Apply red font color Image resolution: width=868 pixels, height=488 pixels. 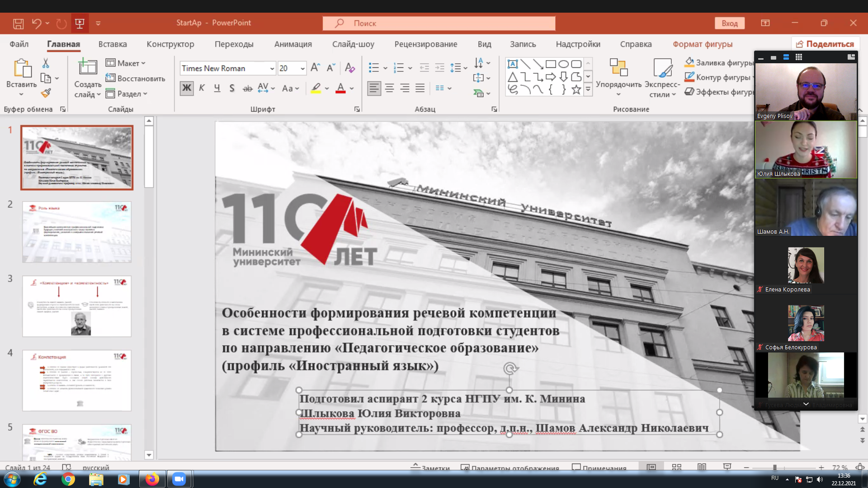pyautogui.click(x=340, y=88)
